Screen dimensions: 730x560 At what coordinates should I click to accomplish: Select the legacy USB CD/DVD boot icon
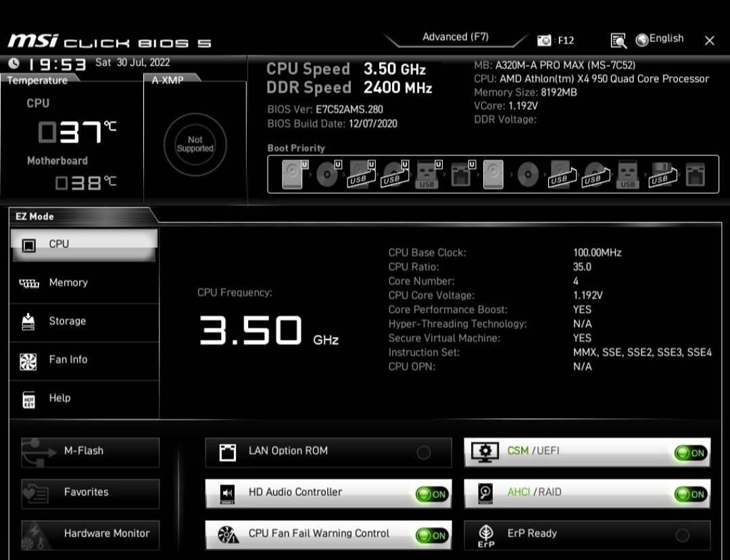596,174
